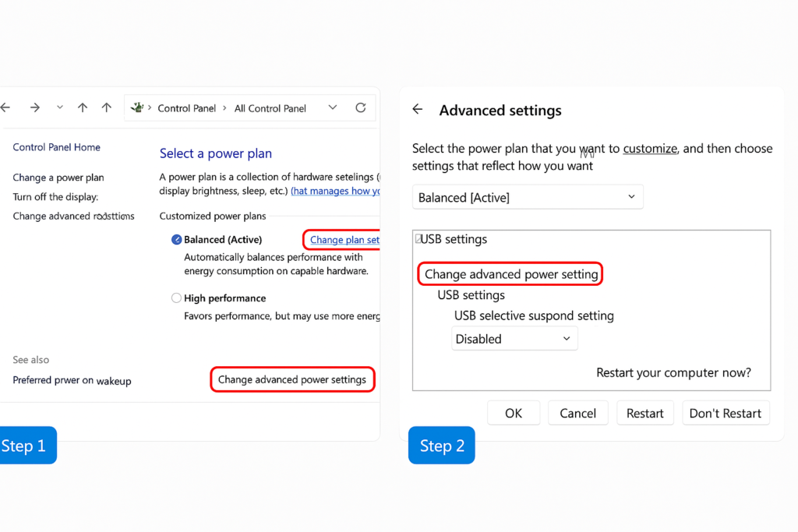The height and width of the screenshot is (532, 798).
Task: Click the Restart button
Action: pyautogui.click(x=644, y=413)
